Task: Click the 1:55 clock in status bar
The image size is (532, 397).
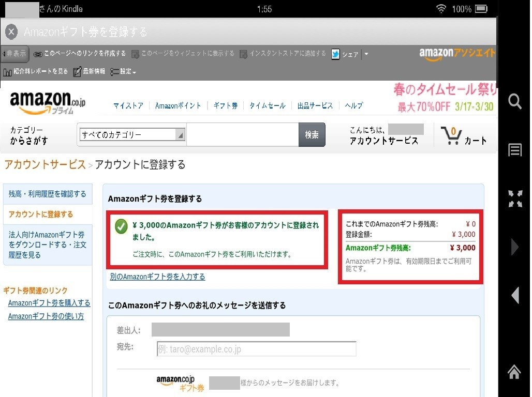Action: point(264,9)
